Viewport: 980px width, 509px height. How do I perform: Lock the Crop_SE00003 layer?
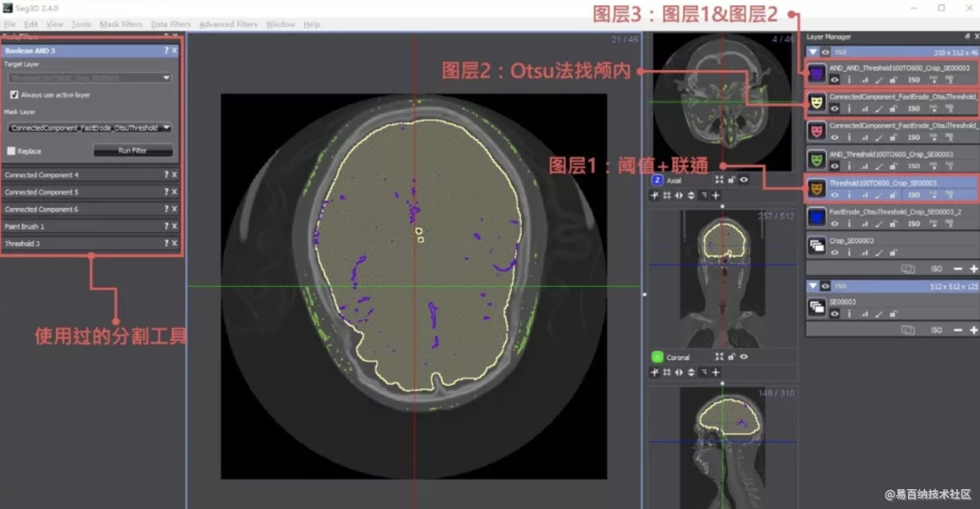click(x=893, y=253)
